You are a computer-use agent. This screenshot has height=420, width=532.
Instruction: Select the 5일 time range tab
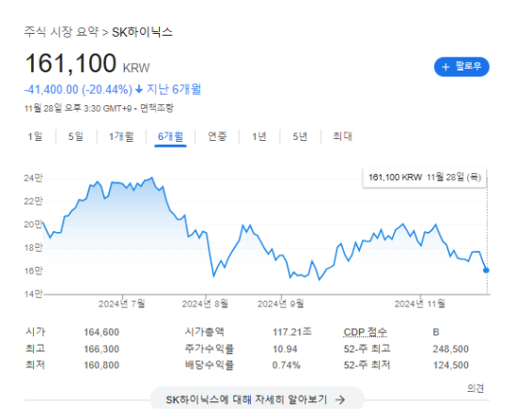click(75, 136)
